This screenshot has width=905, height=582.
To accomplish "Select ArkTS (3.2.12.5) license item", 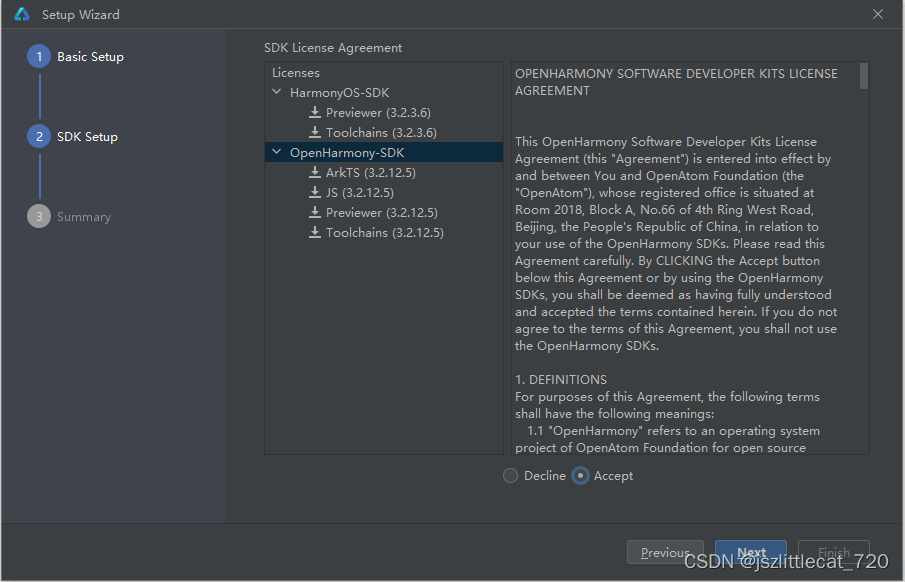I will (371, 173).
